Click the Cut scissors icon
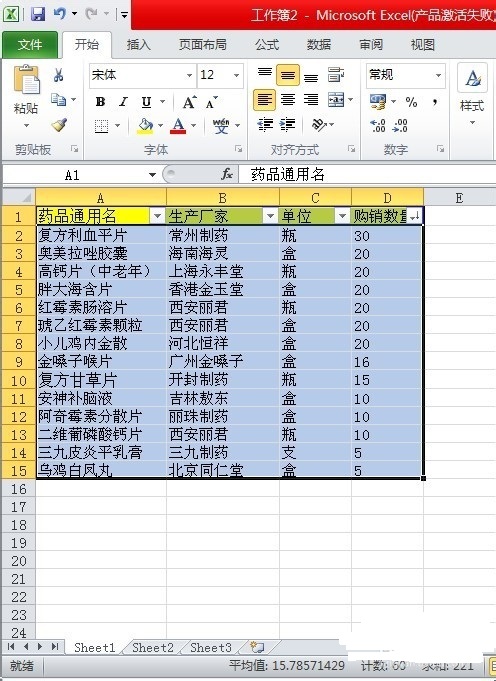 point(59,75)
